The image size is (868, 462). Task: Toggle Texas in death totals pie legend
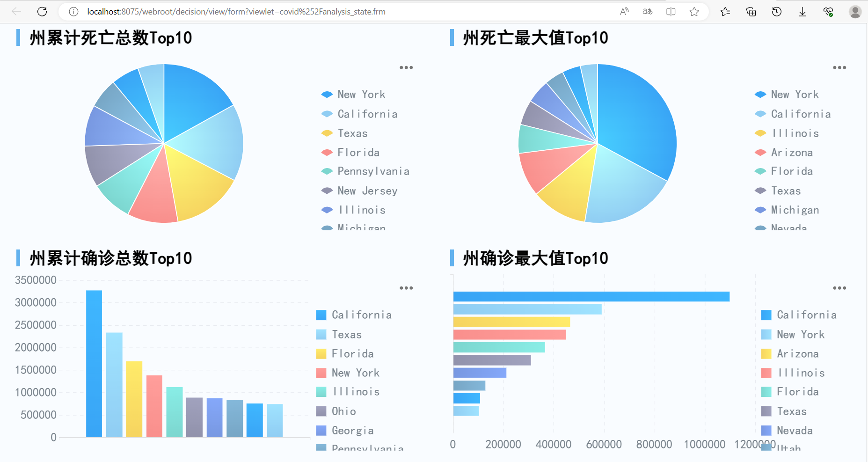(x=344, y=133)
